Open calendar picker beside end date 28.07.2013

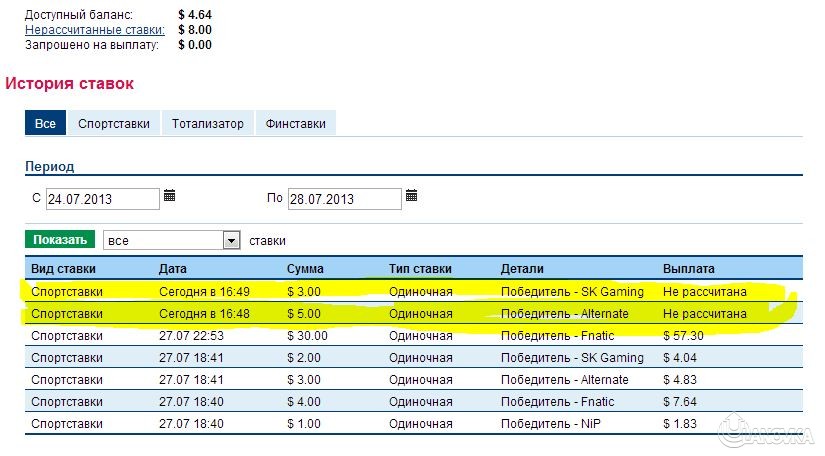[411, 196]
